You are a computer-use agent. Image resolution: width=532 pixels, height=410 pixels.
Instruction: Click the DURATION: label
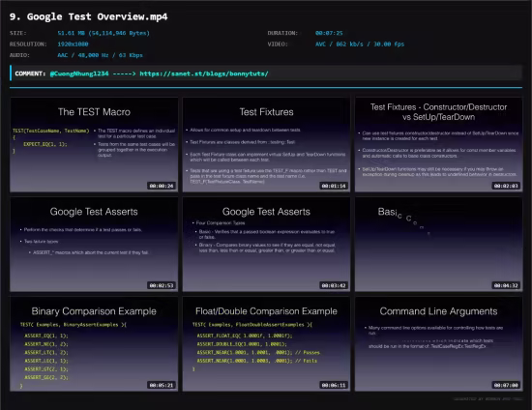[282, 33]
